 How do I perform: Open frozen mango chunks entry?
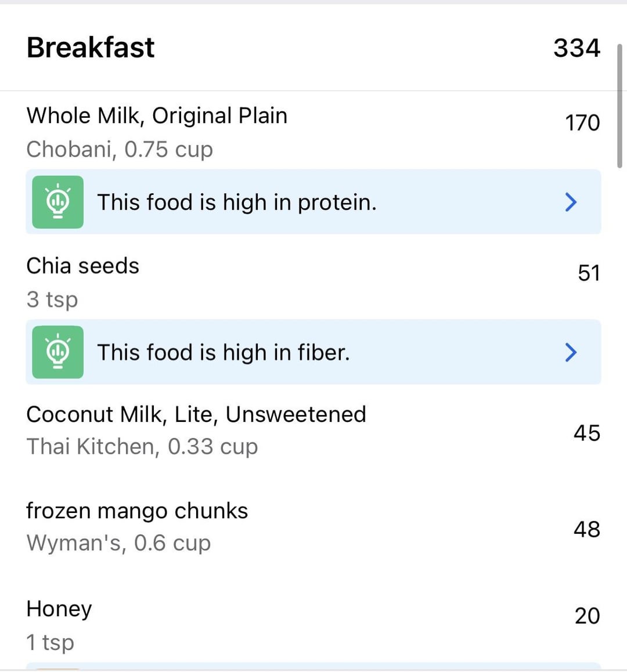pos(137,511)
